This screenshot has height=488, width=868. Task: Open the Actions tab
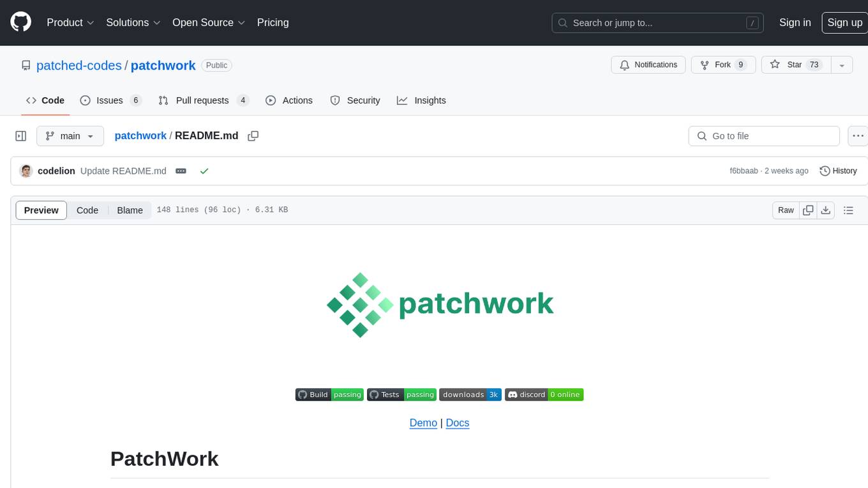(289, 100)
